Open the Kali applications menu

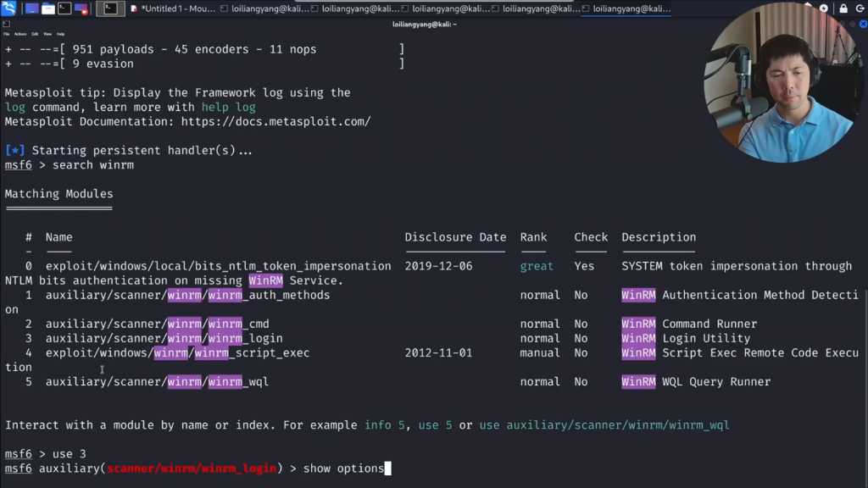(8, 8)
